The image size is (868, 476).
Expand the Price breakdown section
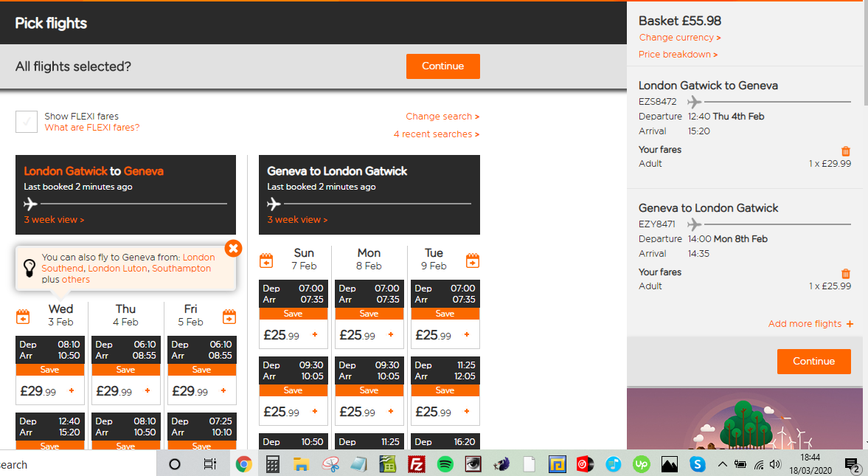tap(677, 54)
